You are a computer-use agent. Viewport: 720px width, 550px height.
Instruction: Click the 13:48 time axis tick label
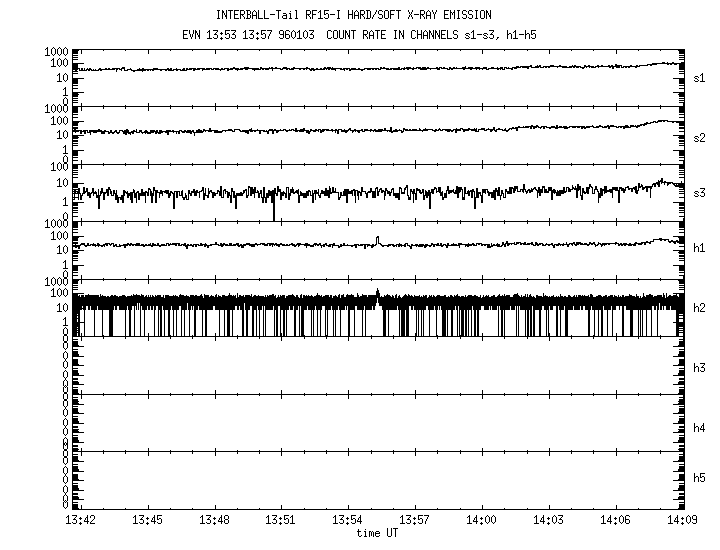point(214,520)
